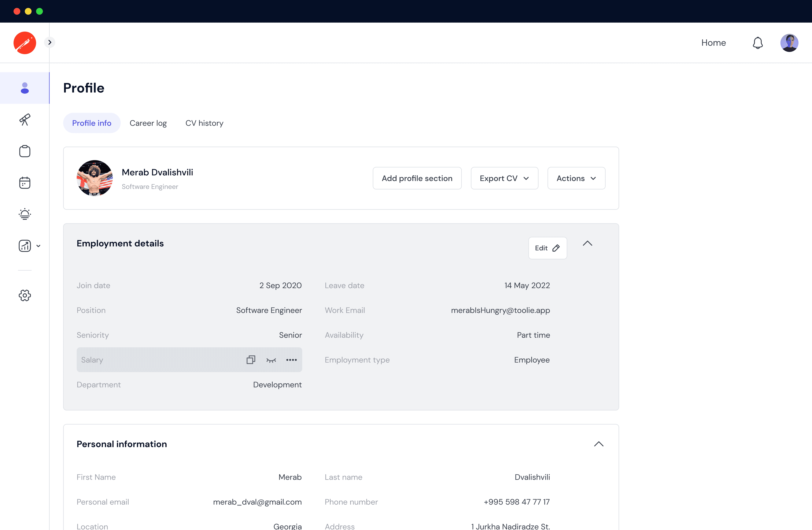Image resolution: width=812 pixels, height=530 pixels.
Task: Open the salary more options menu
Action: pos(291,360)
